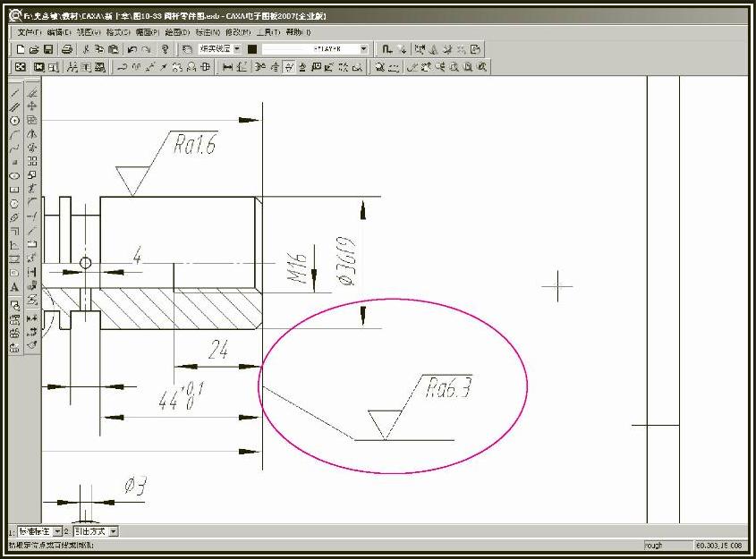
Task: Cut selection using scissors icon
Action: (x=86, y=49)
